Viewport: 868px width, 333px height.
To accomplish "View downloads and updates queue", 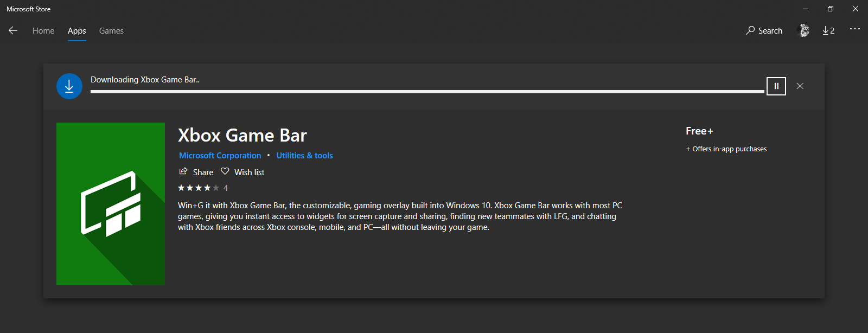I will (x=828, y=30).
